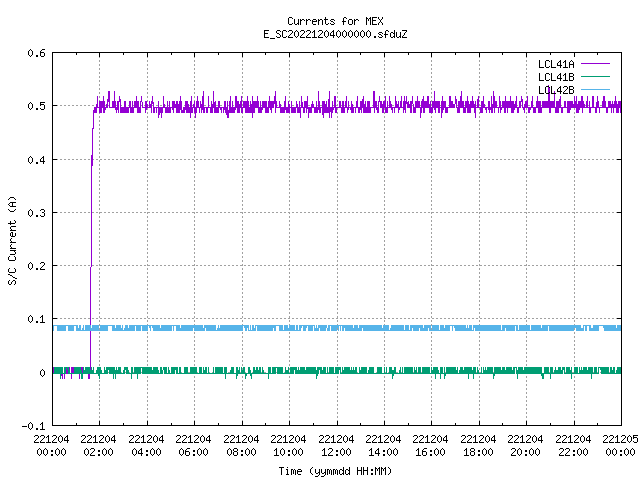Click the 0.5 y-axis tick value
Image resolution: width=640 pixels, height=480 pixels.
point(36,106)
